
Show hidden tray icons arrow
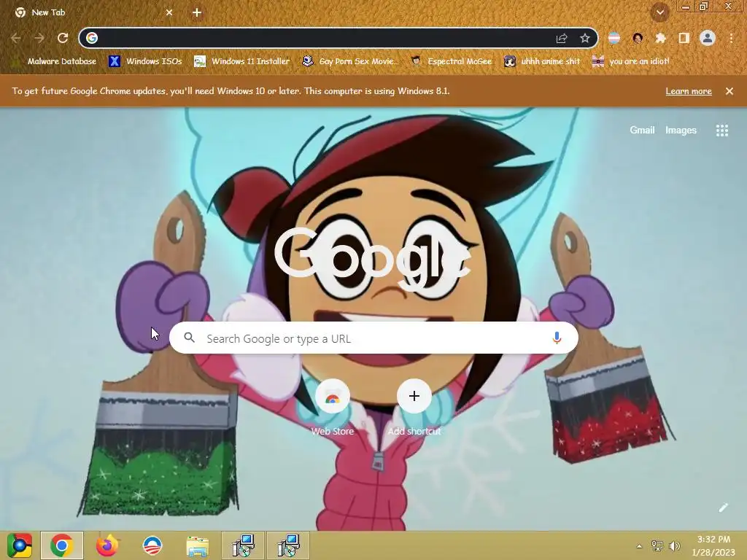[639, 546]
